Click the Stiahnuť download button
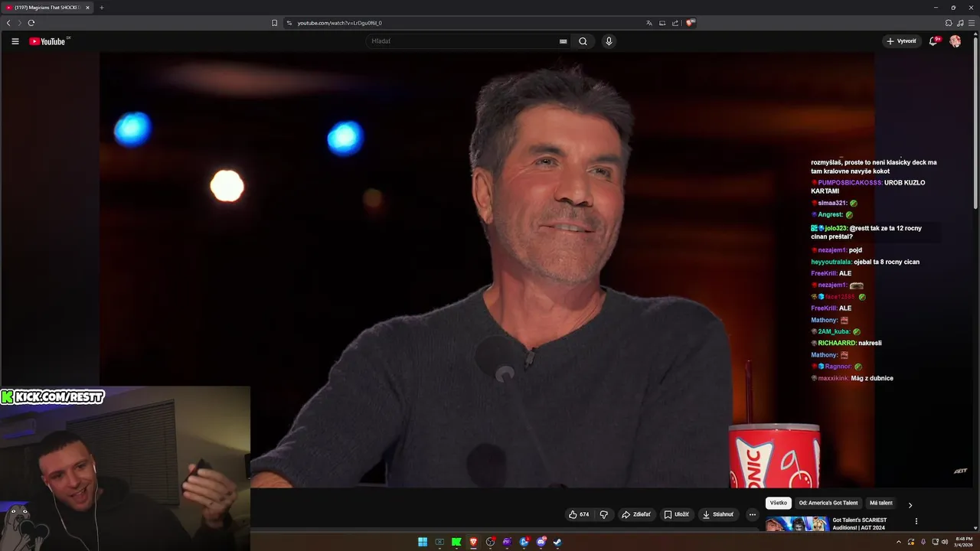980x551 pixels. 718,514
